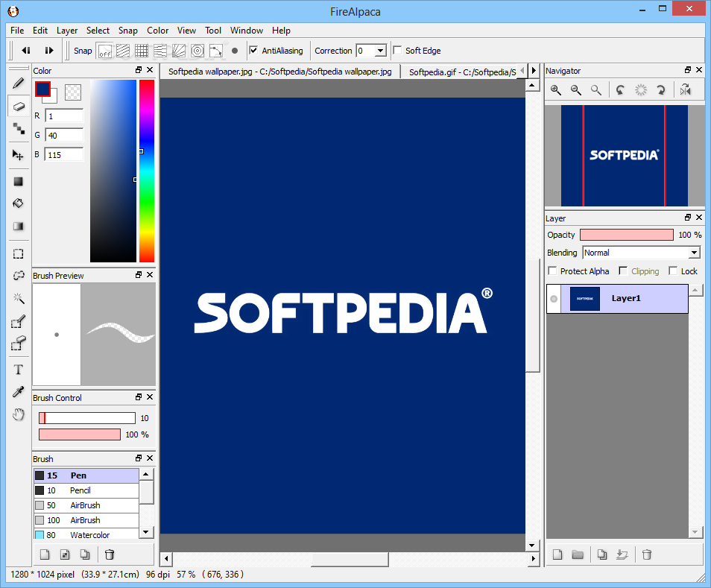This screenshot has height=588, width=711.
Task: Select the Select Pen tool
Action: point(18,322)
